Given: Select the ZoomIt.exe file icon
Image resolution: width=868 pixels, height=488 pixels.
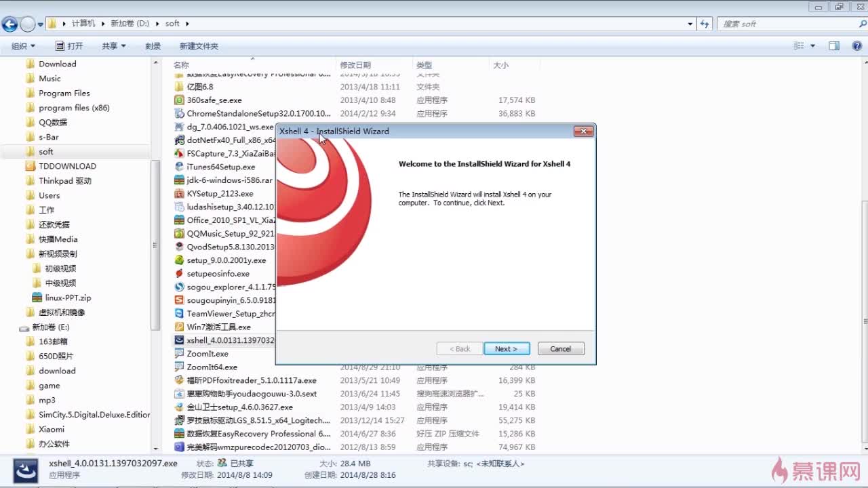Looking at the screenshot, I should (179, 354).
